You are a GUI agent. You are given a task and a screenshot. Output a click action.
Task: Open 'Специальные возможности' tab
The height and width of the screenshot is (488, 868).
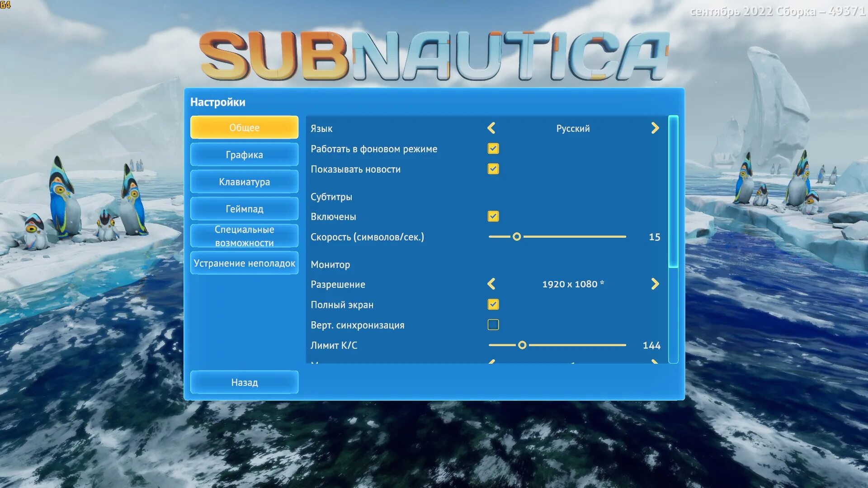(x=244, y=236)
